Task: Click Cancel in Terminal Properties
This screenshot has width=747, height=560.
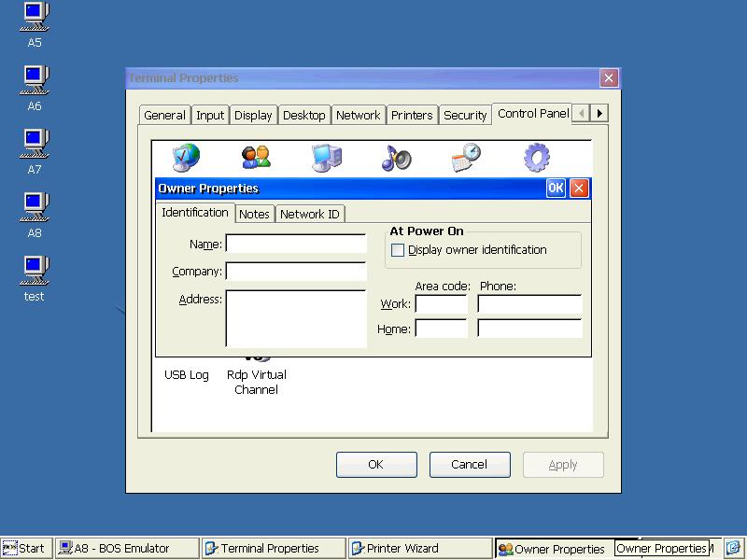Action: tap(470, 464)
